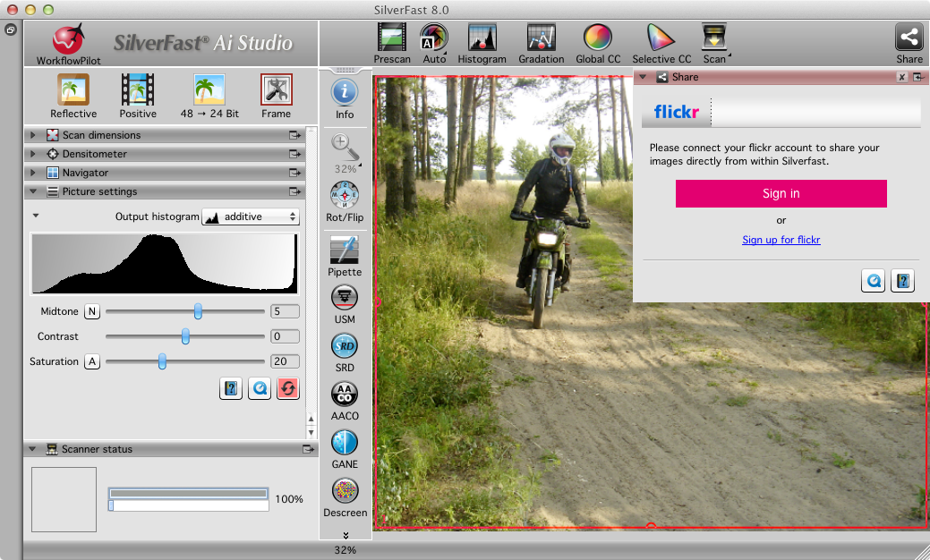Select the Pipette tool
The width and height of the screenshot is (930, 560).
pyautogui.click(x=345, y=251)
